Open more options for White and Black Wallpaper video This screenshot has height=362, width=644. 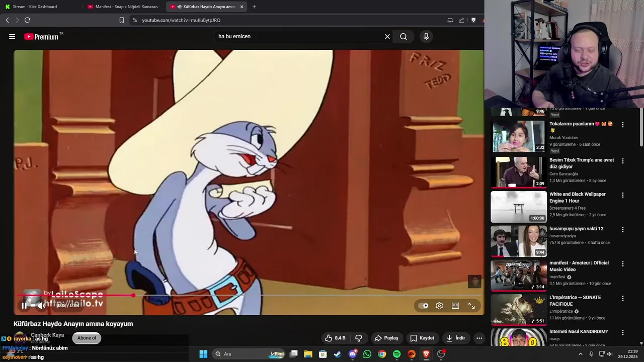tap(623, 195)
